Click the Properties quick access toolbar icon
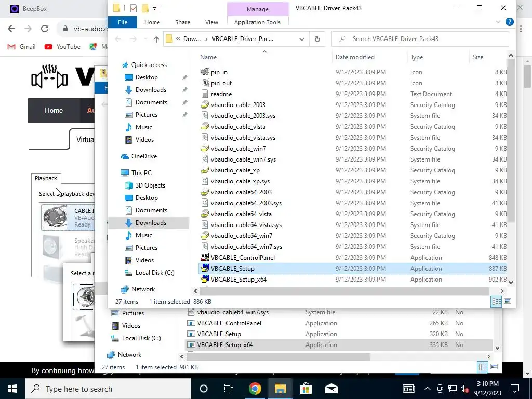 [134, 8]
